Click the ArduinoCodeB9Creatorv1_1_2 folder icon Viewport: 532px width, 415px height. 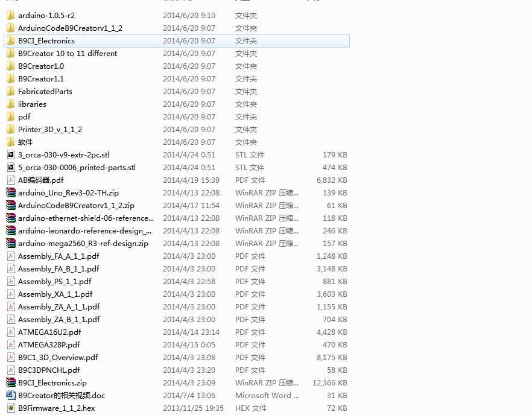point(10,28)
